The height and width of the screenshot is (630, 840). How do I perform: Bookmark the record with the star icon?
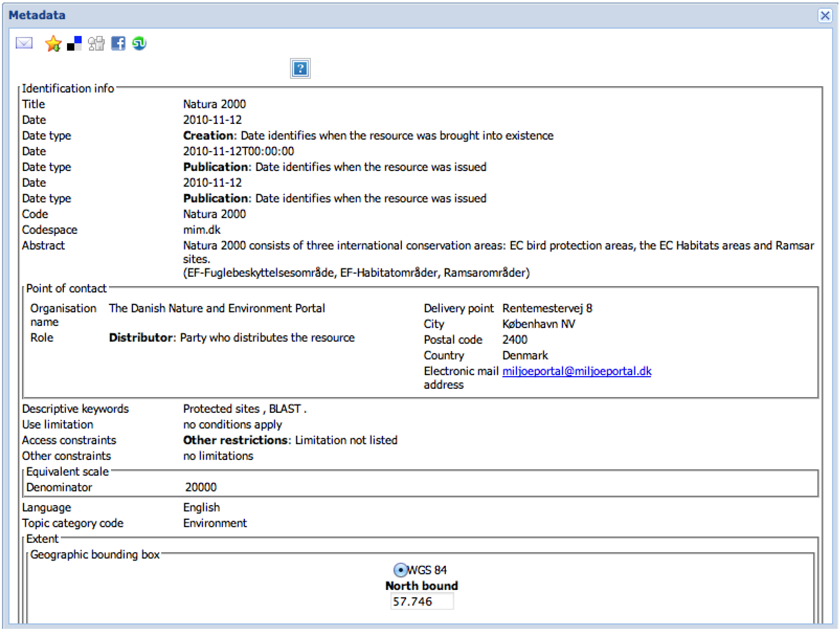pyautogui.click(x=53, y=43)
